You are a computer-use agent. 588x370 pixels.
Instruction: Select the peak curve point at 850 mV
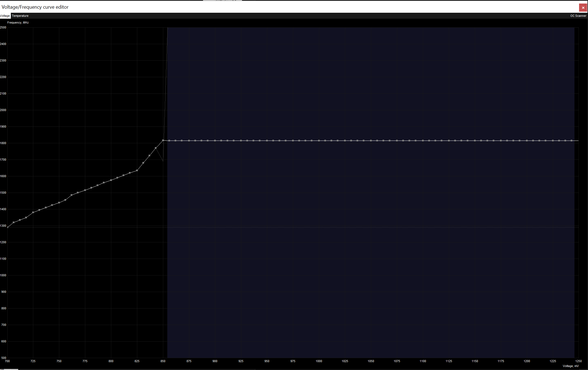[163, 140]
